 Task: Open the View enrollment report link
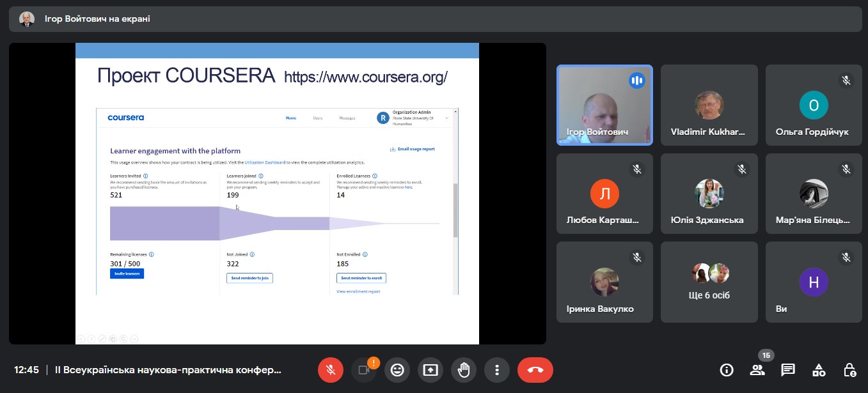click(358, 291)
